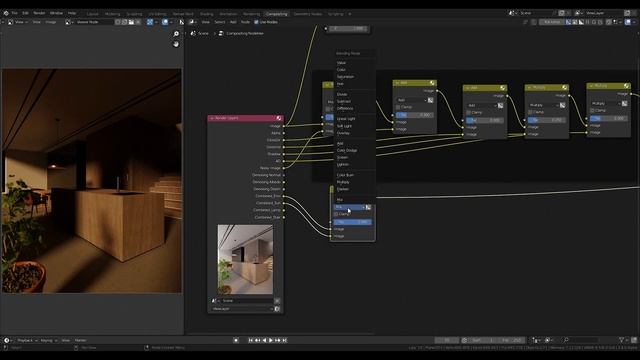640x360 pixels.
Task: Toggle the snap icon in node editor header
Action: (609, 22)
